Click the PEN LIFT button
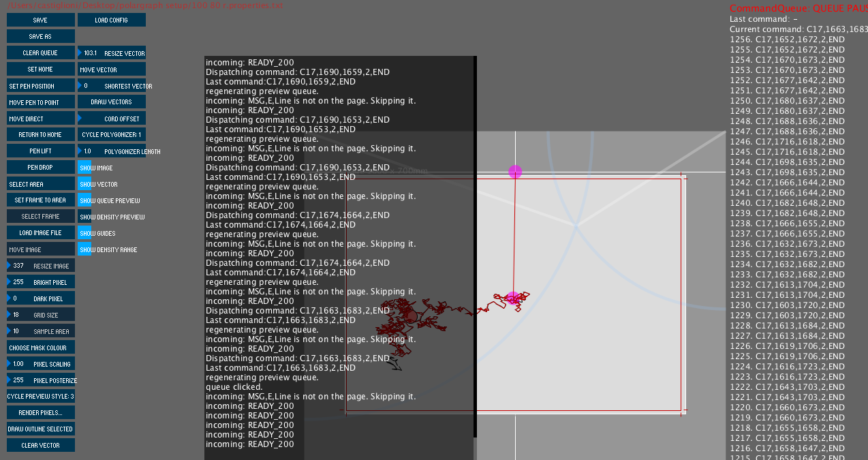 click(40, 151)
